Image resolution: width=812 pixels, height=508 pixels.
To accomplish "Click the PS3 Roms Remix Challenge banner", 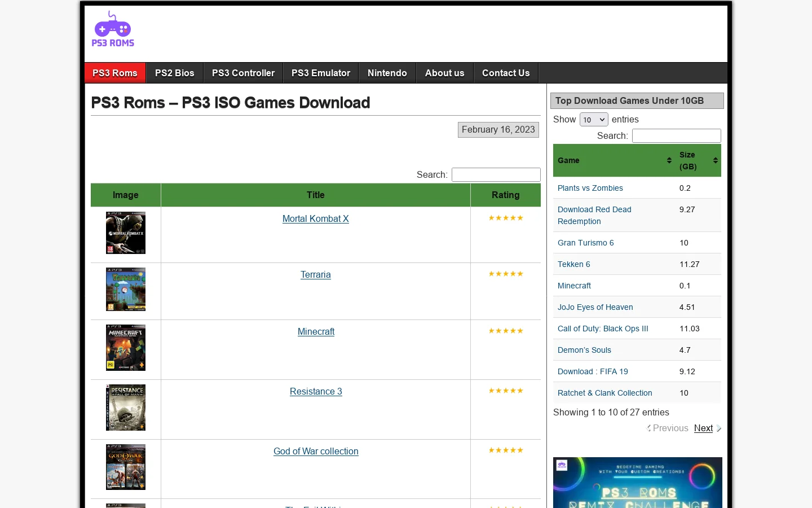I will click(x=638, y=483).
